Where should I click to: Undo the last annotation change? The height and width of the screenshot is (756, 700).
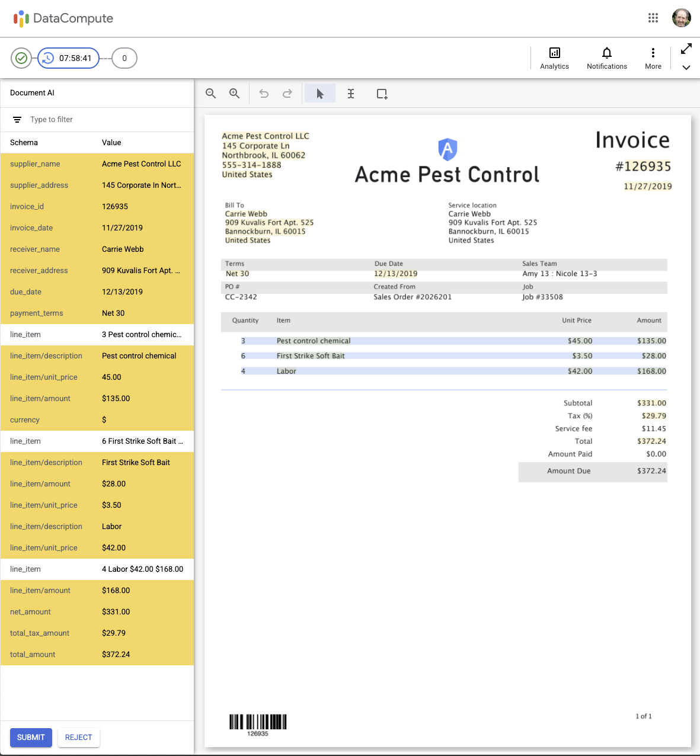coord(264,94)
